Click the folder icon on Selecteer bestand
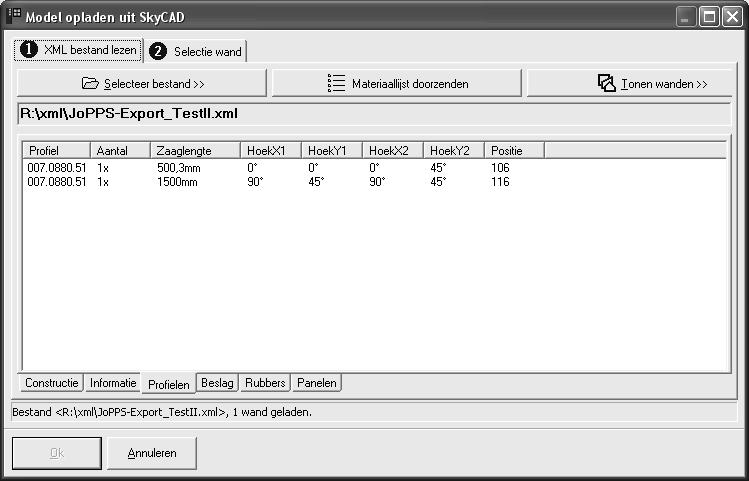The height and width of the screenshot is (481, 749). (x=90, y=83)
